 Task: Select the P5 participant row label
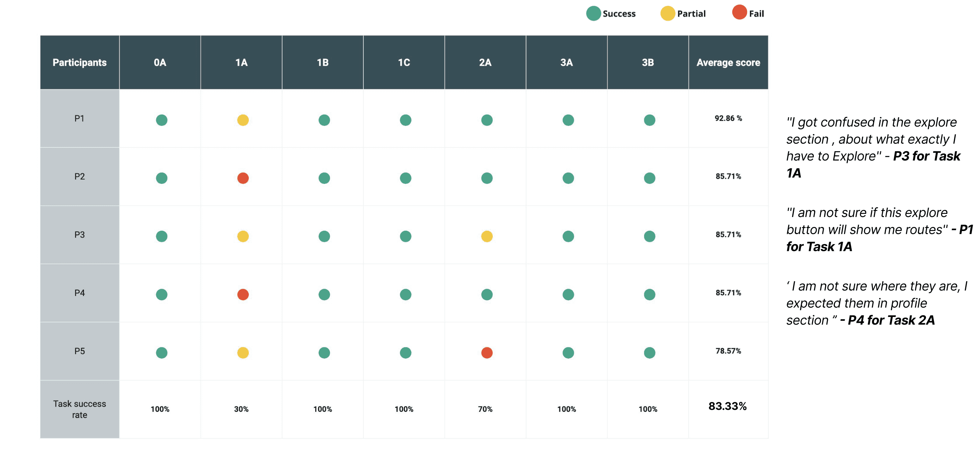coord(79,351)
